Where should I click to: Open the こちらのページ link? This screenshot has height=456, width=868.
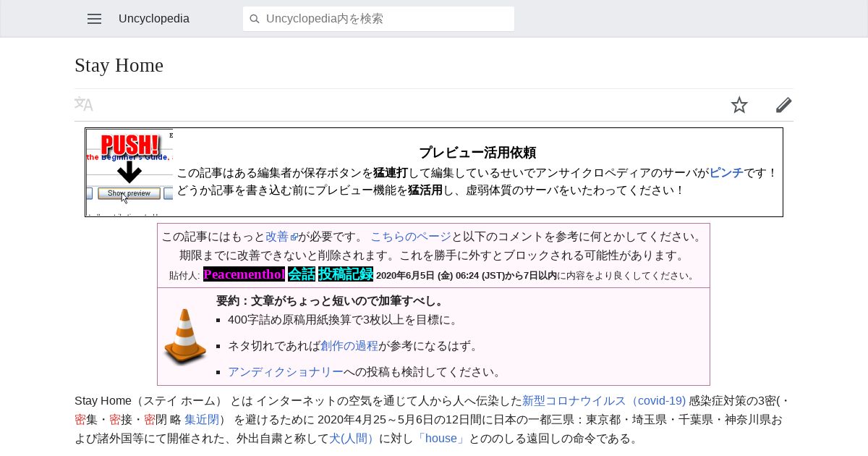411,237
